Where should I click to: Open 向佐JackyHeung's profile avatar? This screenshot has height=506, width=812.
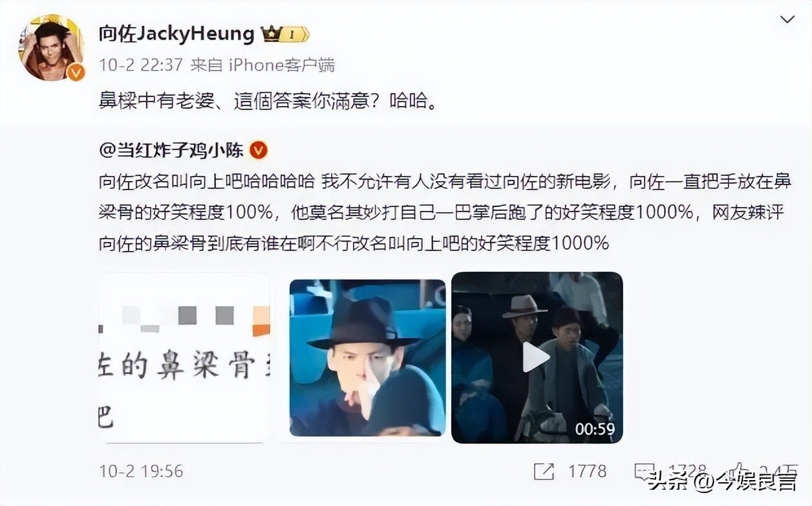pos(51,47)
